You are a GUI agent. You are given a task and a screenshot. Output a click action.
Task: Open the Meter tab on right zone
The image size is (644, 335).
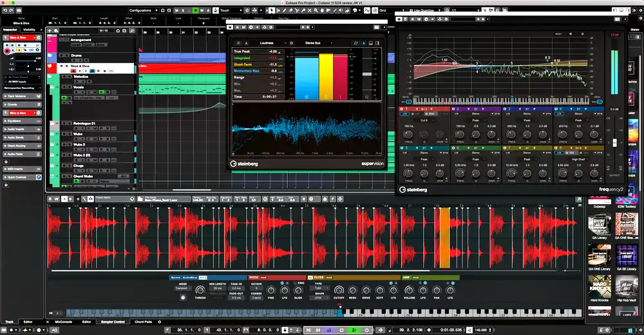pos(635,30)
